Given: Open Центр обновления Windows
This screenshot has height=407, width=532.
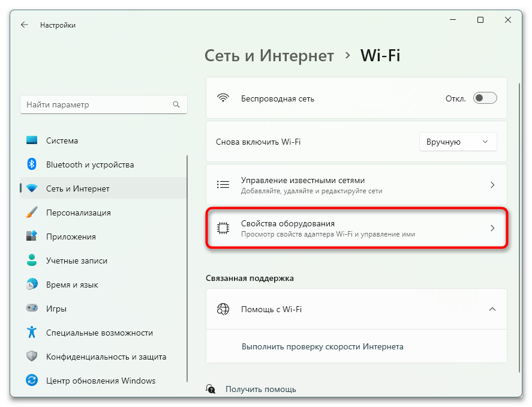Looking at the screenshot, I should 104,381.
